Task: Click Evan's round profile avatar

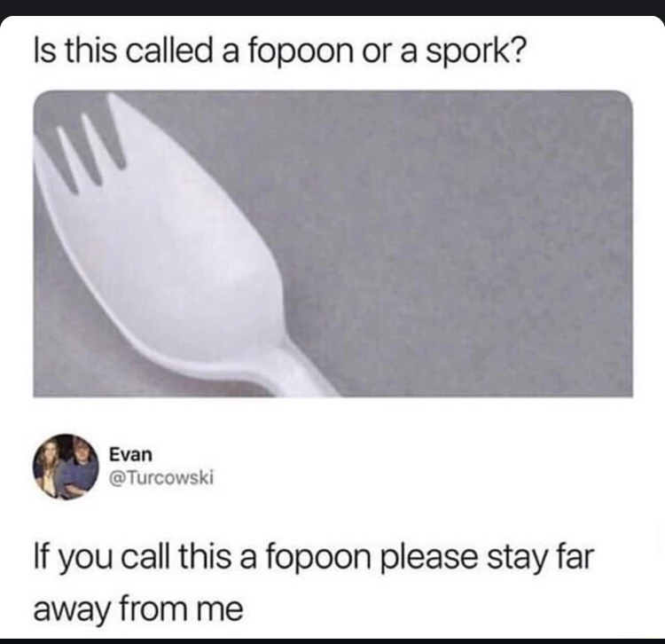Action: (x=66, y=467)
